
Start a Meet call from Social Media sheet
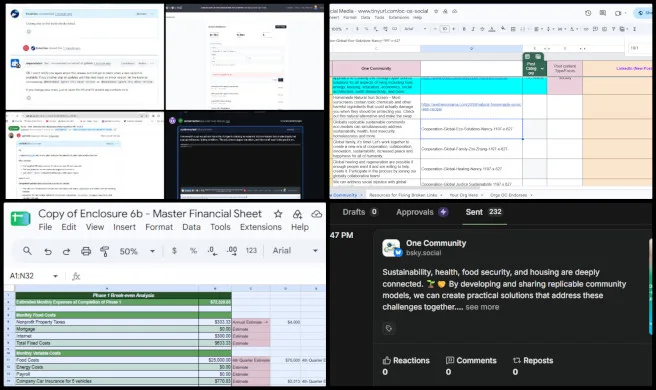[x=618, y=13]
